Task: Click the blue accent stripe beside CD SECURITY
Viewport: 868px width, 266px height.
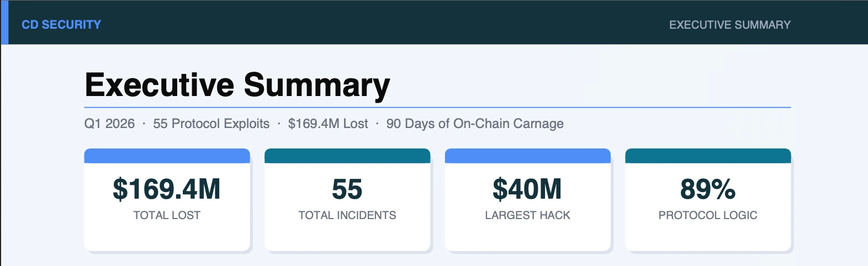Action: click(4, 22)
